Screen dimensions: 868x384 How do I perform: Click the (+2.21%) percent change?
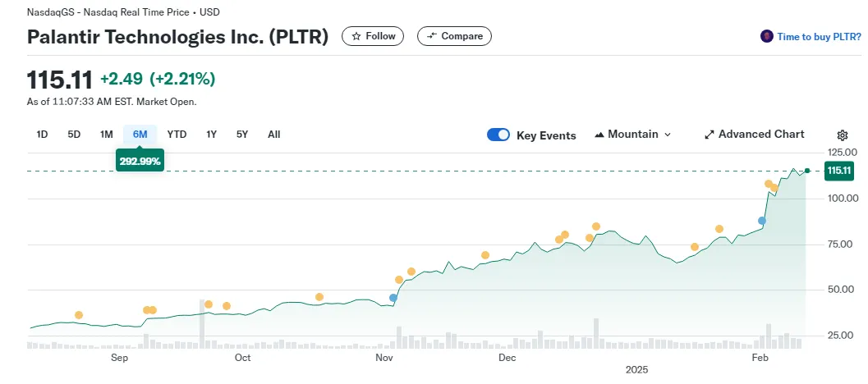point(182,79)
